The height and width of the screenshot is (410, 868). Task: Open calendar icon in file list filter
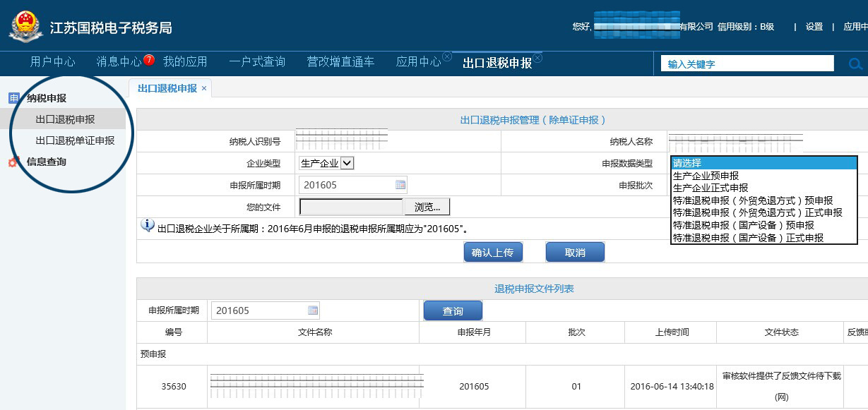tap(313, 310)
